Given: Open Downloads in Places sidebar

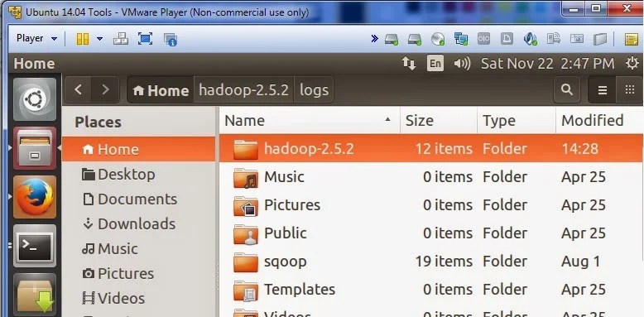Looking at the screenshot, I should tap(128, 223).
